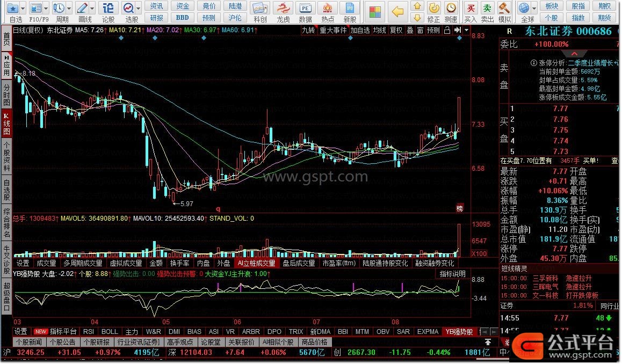Click the scroll-to-top arrow above status bar
This screenshot has height=364, width=622.
[488, 342]
